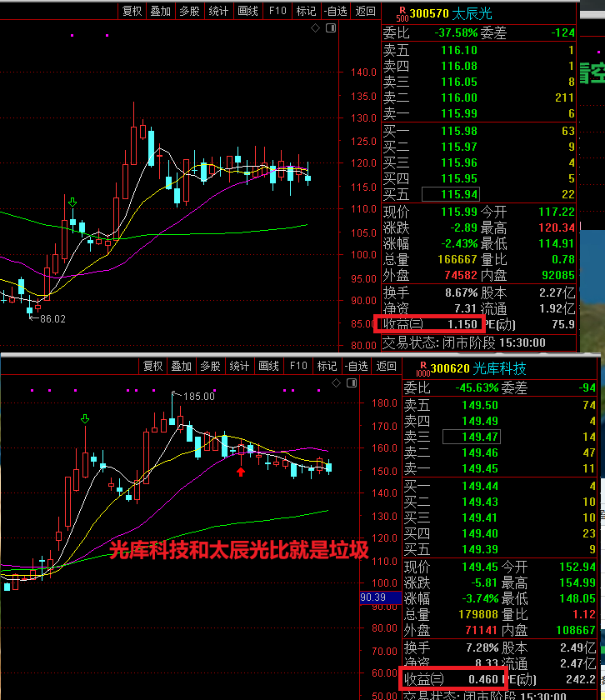605x700 pixels.
Task: Click the 86.02 low price label on chart
Action: coord(52,319)
